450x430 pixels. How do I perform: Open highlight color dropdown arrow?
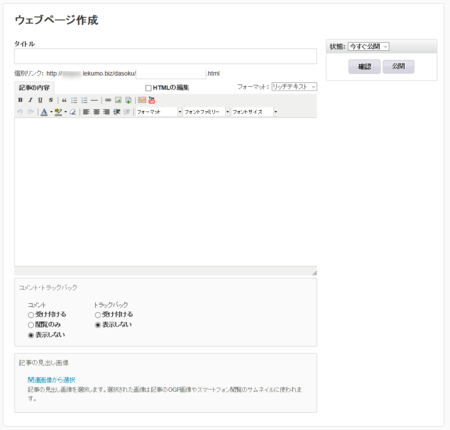(x=66, y=112)
